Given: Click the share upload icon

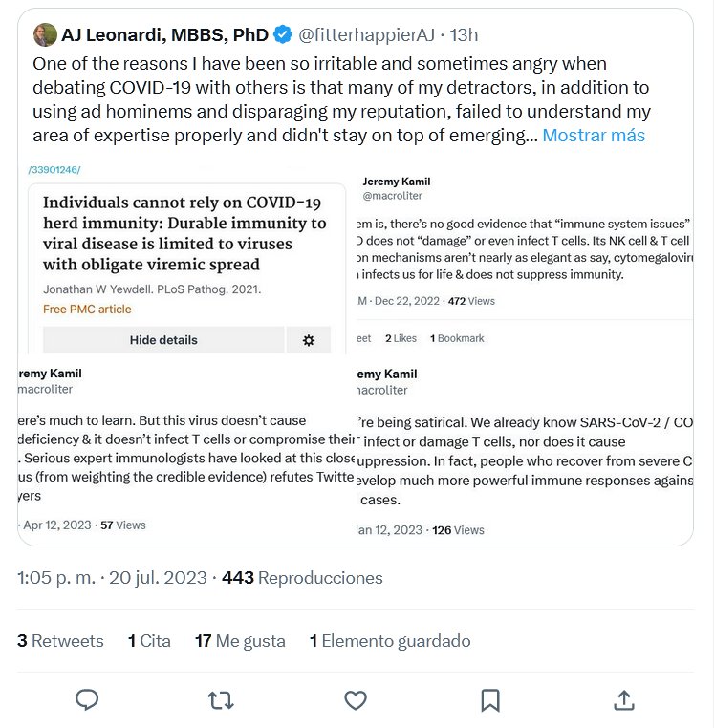Looking at the screenshot, I should click(623, 700).
